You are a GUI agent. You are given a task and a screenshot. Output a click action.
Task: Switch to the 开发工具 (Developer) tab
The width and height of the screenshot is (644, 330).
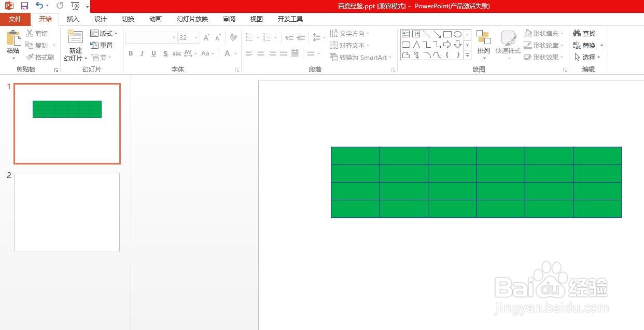tap(290, 19)
